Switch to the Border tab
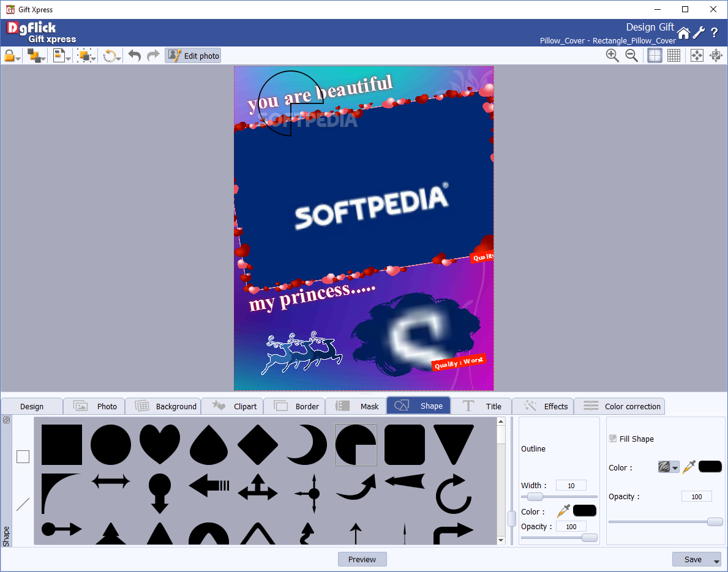Screen dimensions: 728x572 [x=295, y=406]
